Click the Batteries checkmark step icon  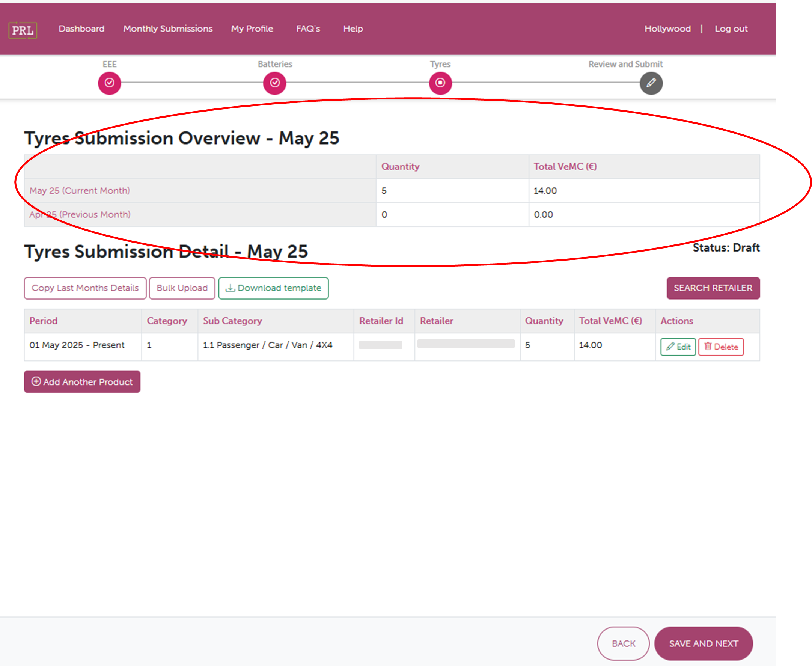click(x=275, y=83)
